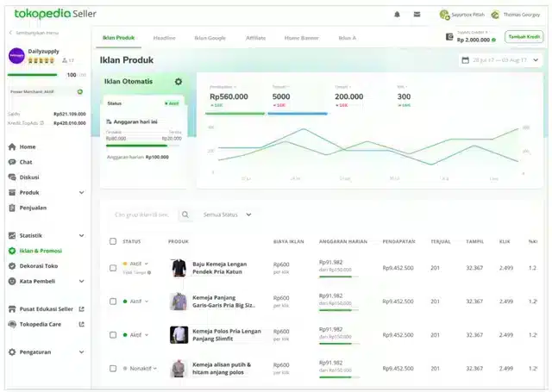Tick checkbox for Kemeja alisan putih
552x392 pixels.
click(113, 369)
